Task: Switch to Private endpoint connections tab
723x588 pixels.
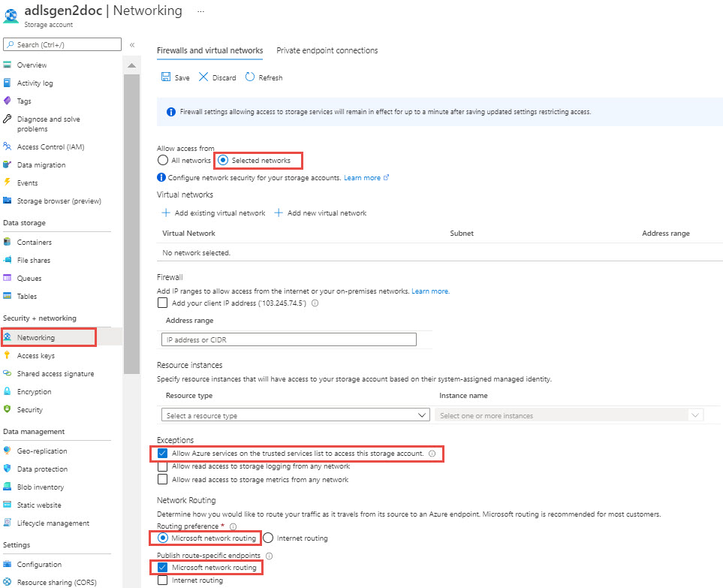Action: coord(327,51)
